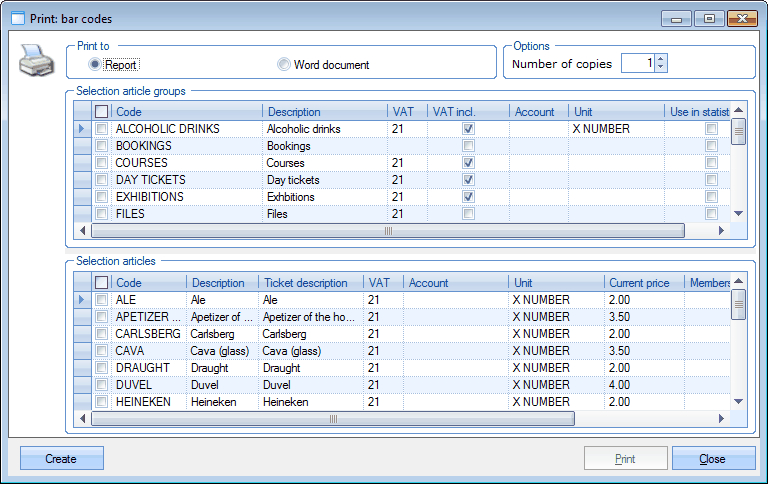Tick the ALCOHOLIC DRINKS group selection checkbox
The width and height of the screenshot is (768, 484).
click(101, 129)
